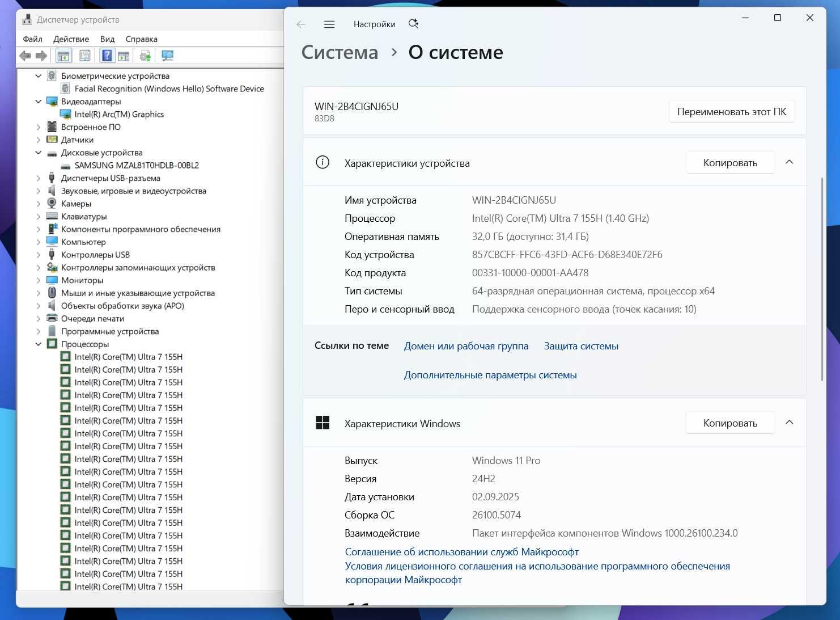Open Соглашение об использовании служб Майкрософт link
Image resolution: width=840 pixels, height=620 pixels.
click(461, 552)
